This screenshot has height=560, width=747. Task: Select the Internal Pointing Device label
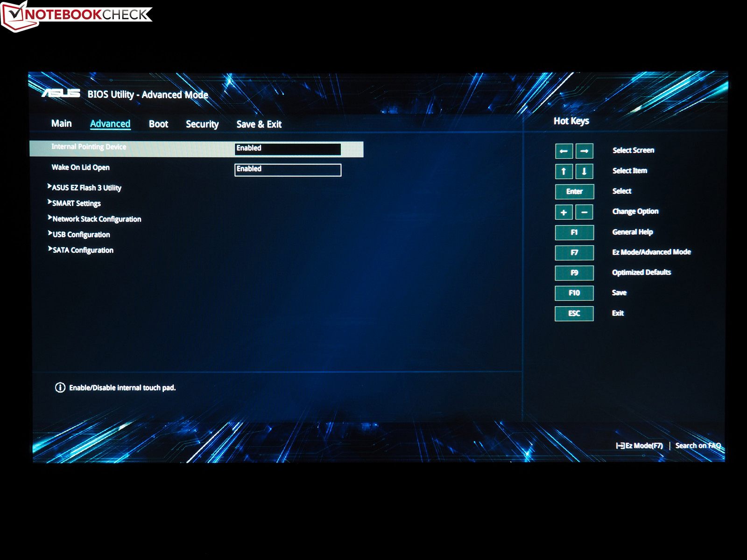click(89, 147)
